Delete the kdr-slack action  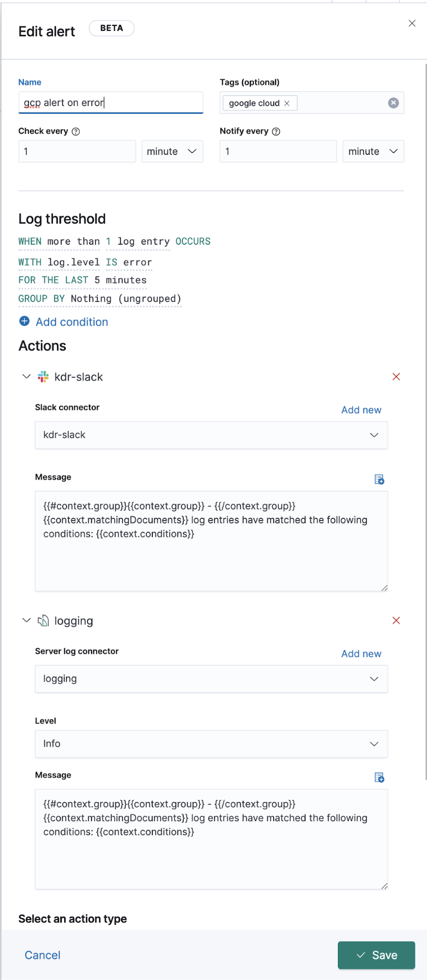(x=396, y=377)
